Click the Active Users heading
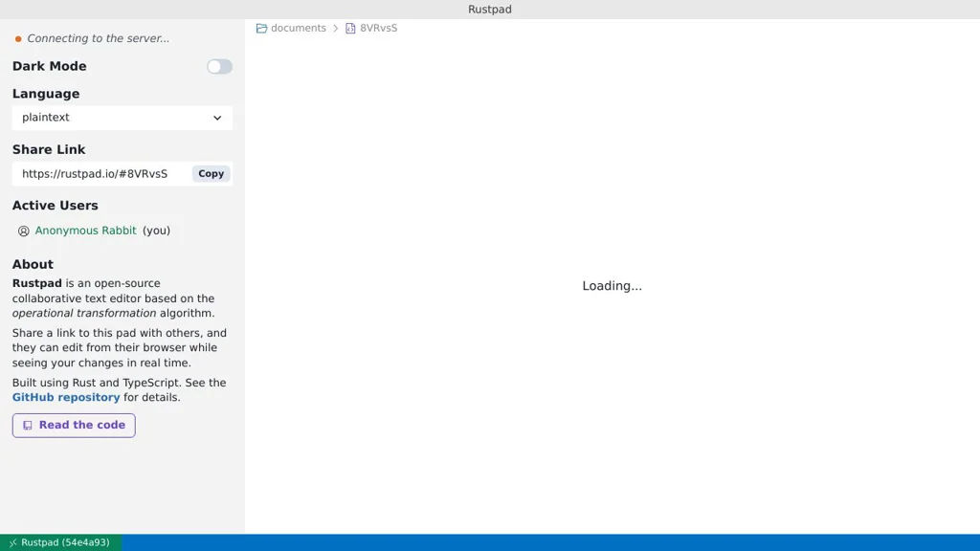980x551 pixels. click(x=55, y=206)
